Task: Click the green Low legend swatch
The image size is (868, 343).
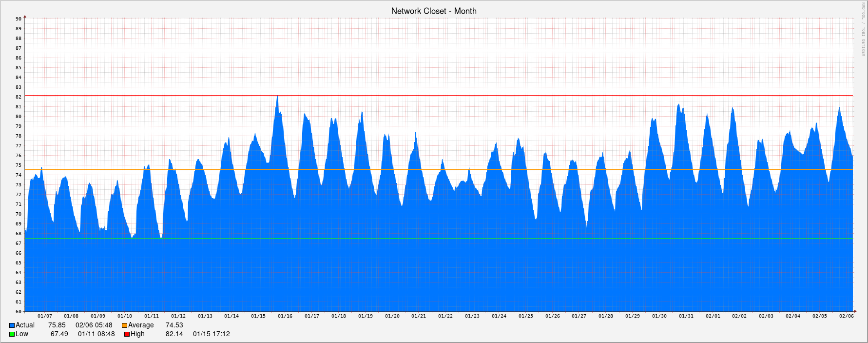Action: [x=12, y=334]
